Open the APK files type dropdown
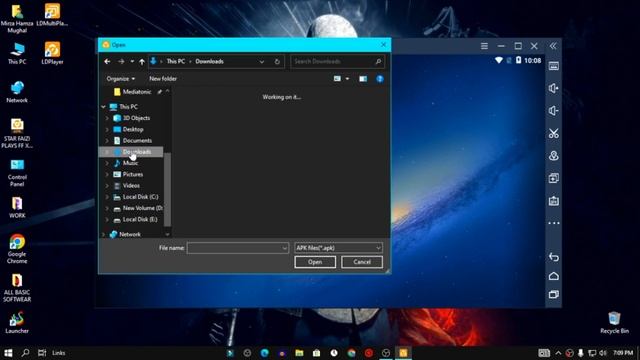The width and height of the screenshot is (640, 360). 338,248
